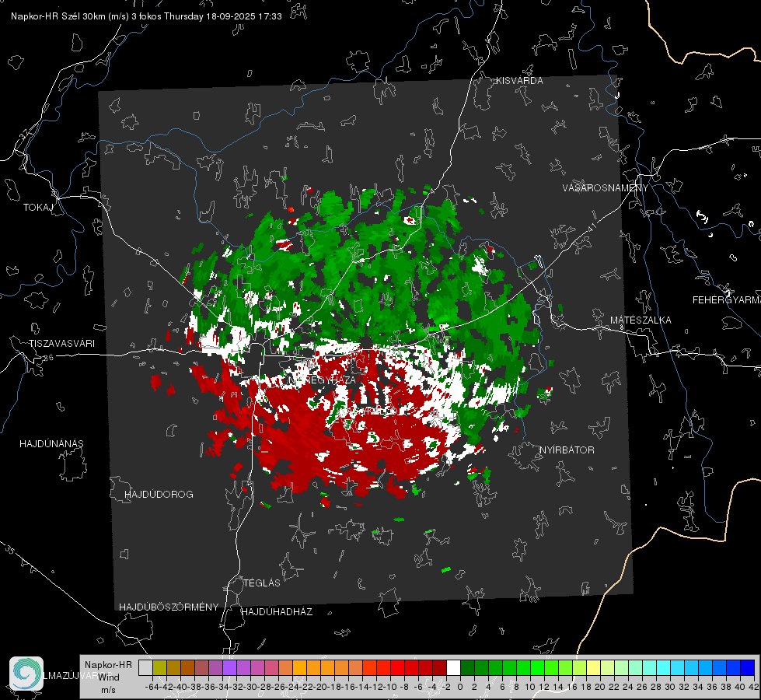The image size is (761, 700).
Task: Click the legend value label 0
Action: [460, 687]
